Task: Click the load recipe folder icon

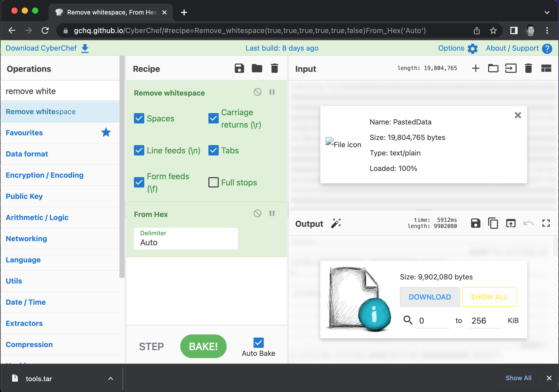Action: pyautogui.click(x=256, y=69)
